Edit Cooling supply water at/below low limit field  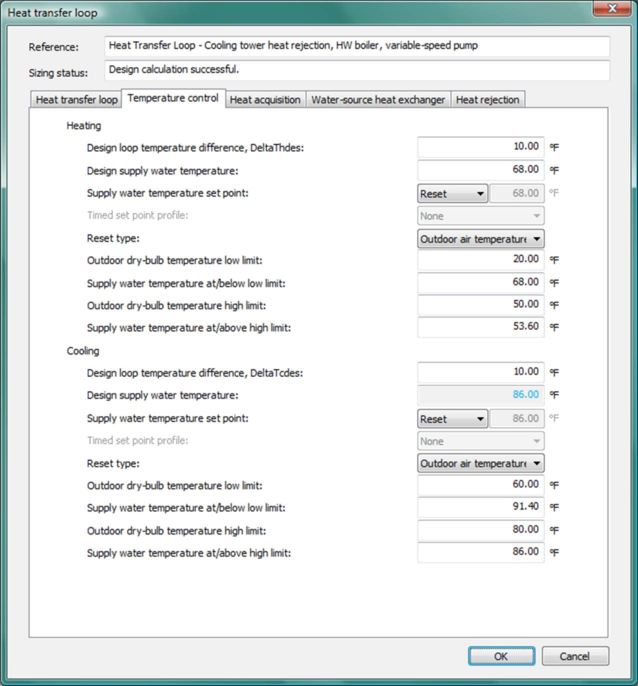[x=480, y=508]
